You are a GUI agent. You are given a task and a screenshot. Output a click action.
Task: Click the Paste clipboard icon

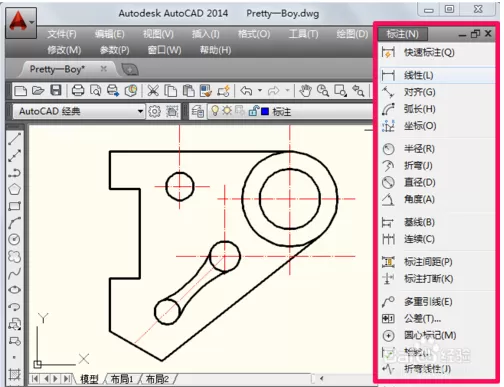(x=189, y=91)
